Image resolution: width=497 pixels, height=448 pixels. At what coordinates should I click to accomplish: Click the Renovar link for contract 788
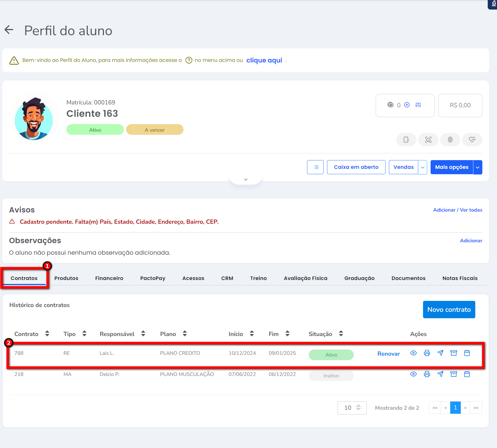tap(388, 354)
